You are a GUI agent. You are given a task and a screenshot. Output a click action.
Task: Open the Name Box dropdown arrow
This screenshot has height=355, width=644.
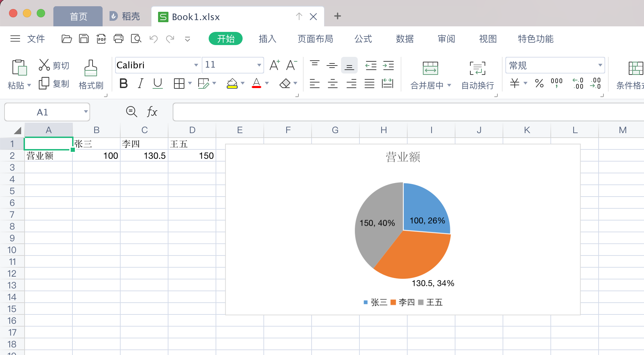coord(86,112)
